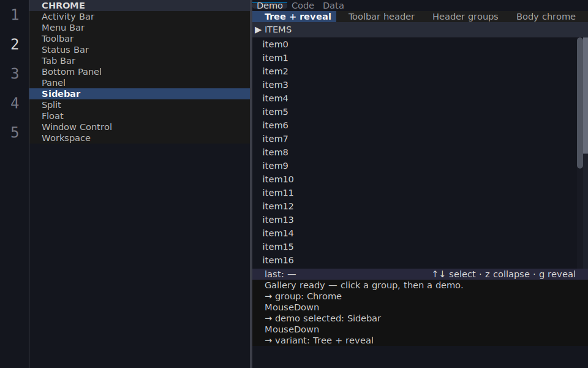
Task: Click the items list scrollbar thumb
Action: coord(580,103)
